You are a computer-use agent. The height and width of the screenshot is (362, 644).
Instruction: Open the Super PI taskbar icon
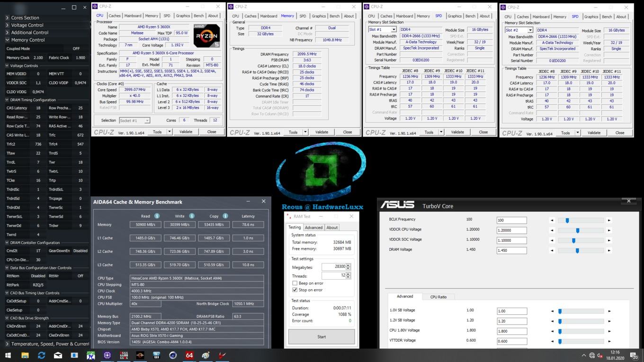(x=91, y=355)
